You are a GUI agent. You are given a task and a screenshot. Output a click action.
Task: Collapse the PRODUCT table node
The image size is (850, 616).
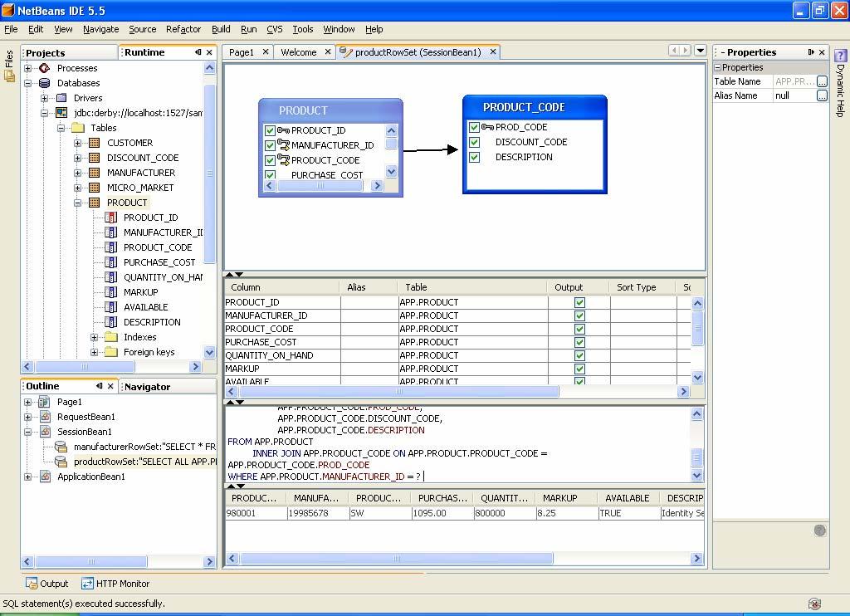[x=77, y=203]
